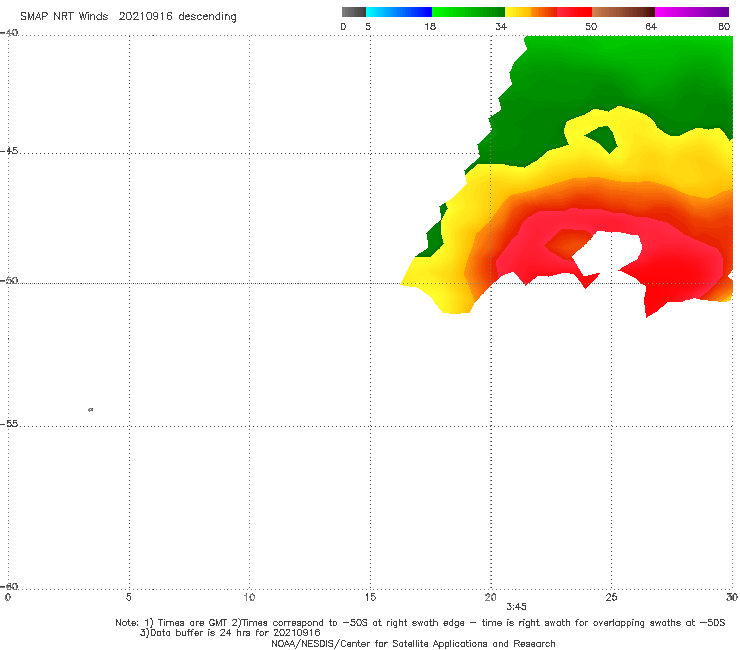Click the latitude label '-45'
The image size is (740, 650).
coord(9,151)
